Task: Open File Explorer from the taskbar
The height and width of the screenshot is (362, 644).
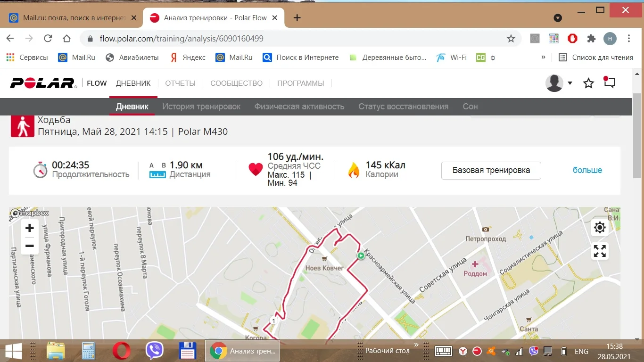Action: click(x=56, y=351)
